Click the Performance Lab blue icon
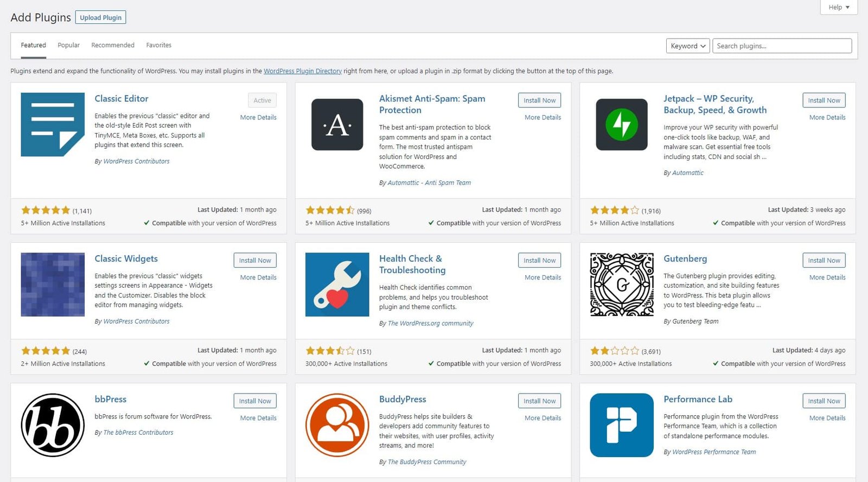Image resolution: width=868 pixels, height=482 pixels. (x=622, y=425)
